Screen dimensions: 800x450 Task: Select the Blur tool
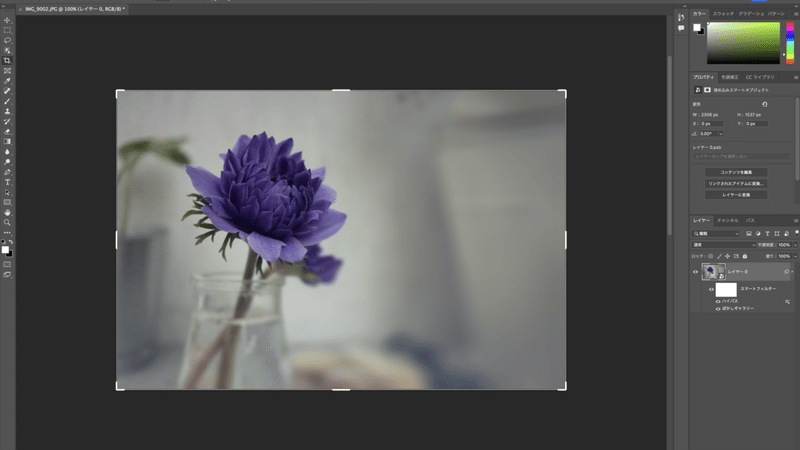click(x=7, y=152)
